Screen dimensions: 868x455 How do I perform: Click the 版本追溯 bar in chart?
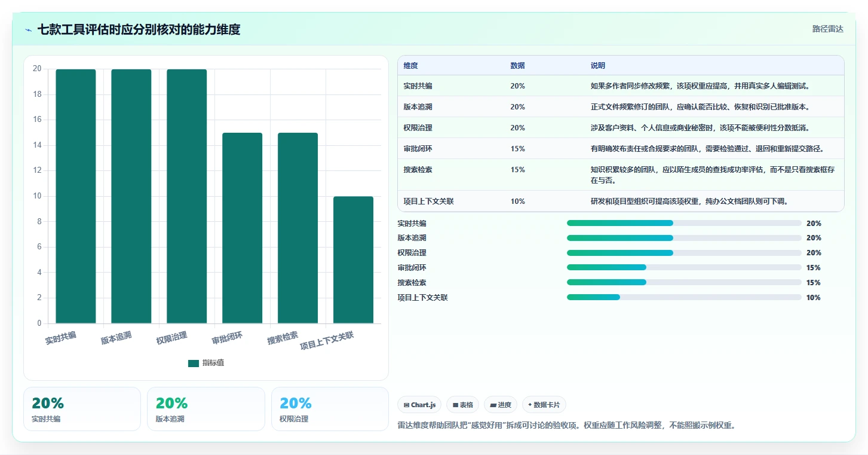pos(131,196)
